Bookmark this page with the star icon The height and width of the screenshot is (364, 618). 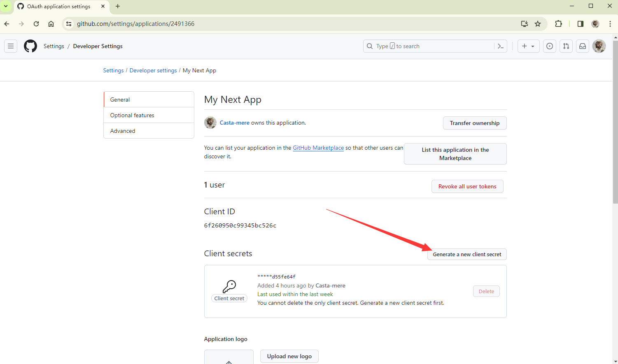538,24
